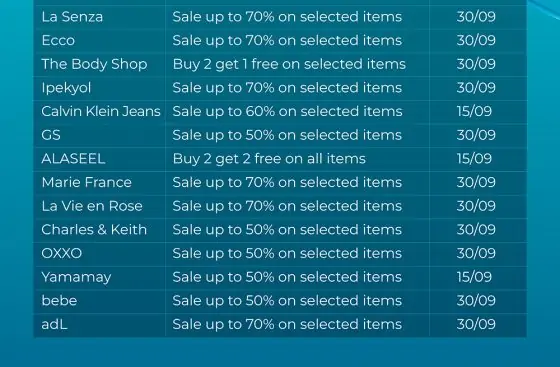The width and height of the screenshot is (560, 367).
Task: Click the 60% sale offer text
Action: pos(288,111)
